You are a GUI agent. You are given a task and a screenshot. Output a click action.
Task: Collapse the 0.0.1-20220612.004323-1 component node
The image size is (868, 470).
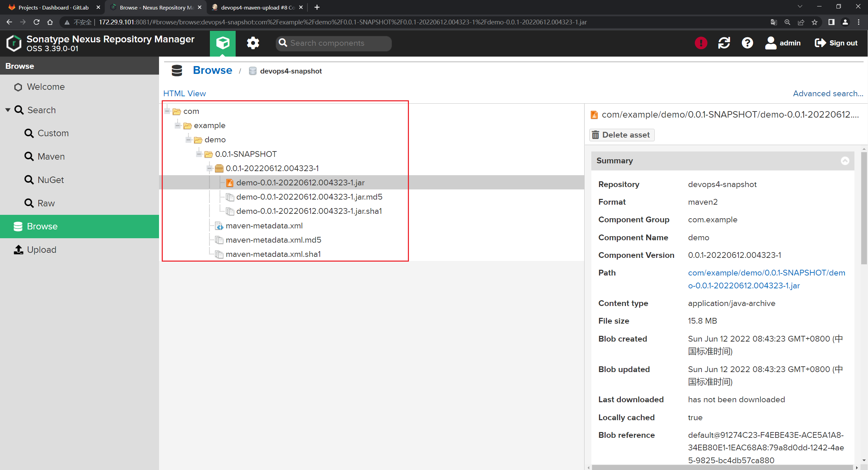(x=210, y=168)
